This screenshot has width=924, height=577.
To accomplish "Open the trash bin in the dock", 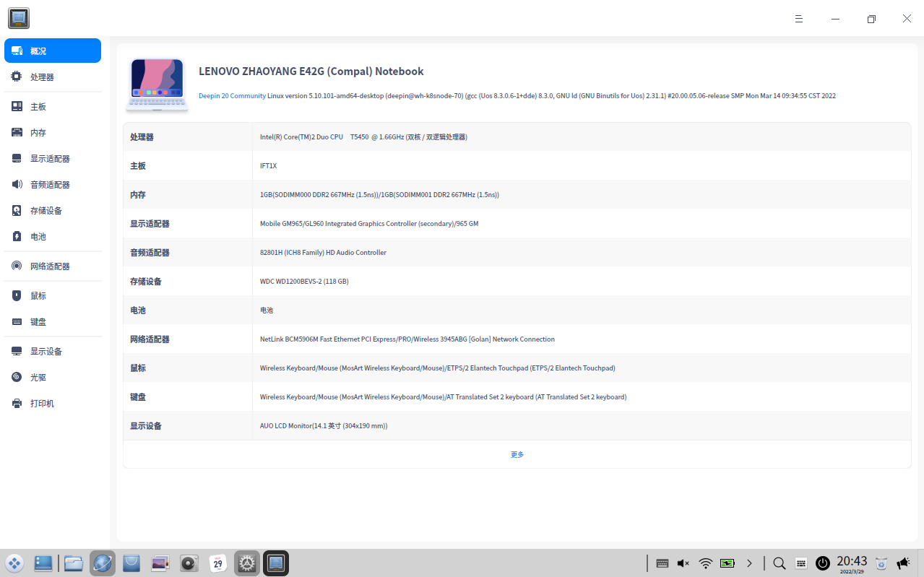I will [881, 563].
